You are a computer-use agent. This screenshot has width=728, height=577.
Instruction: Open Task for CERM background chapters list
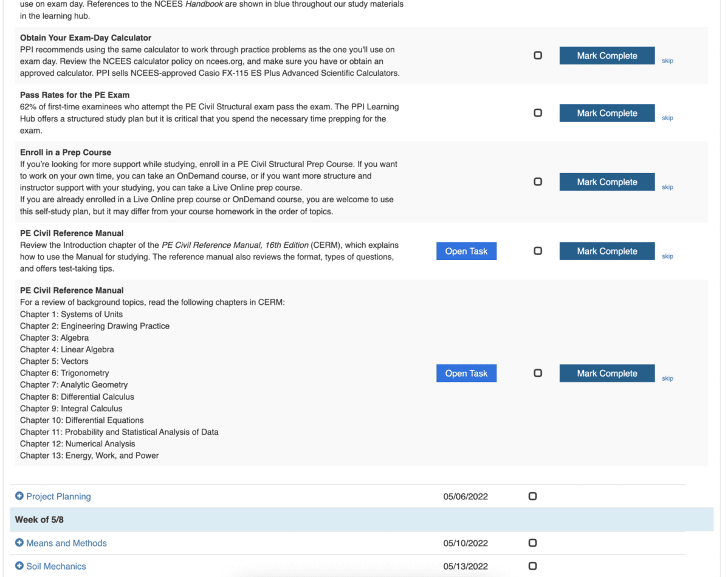466,373
